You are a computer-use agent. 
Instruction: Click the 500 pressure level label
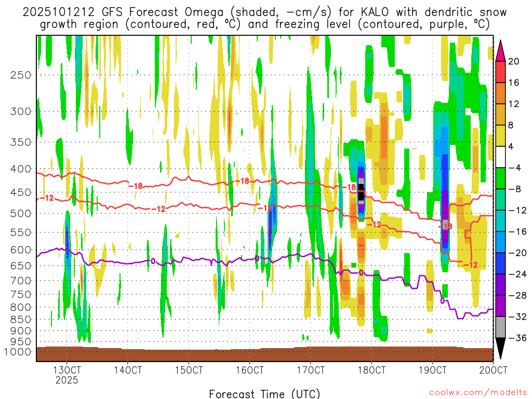tap(21, 214)
